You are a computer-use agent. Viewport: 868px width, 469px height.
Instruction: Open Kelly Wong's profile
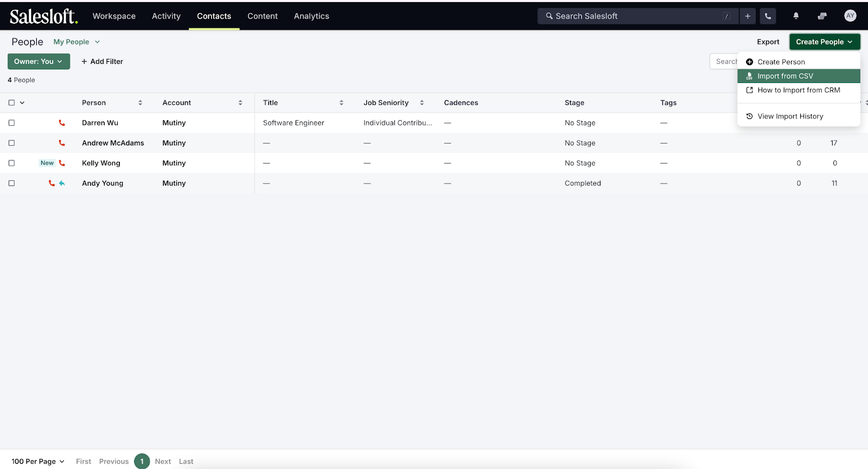pos(101,163)
